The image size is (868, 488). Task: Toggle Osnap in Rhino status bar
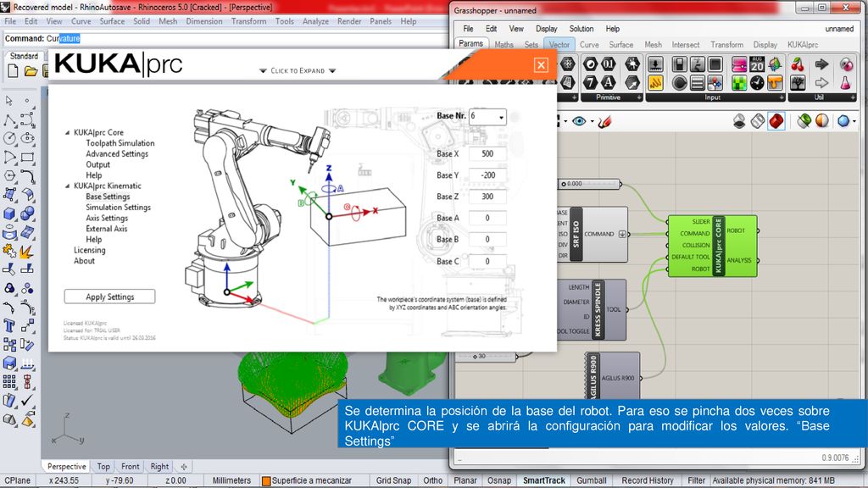pos(499,480)
